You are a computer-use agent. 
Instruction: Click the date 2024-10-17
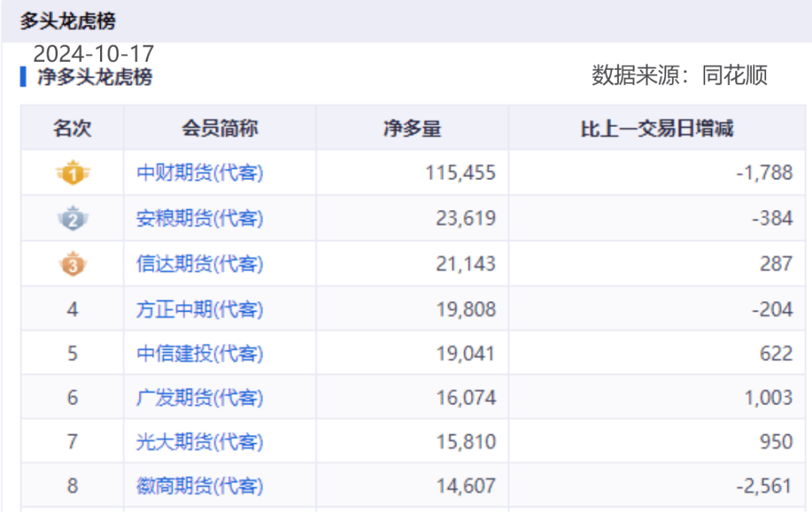coord(93,53)
